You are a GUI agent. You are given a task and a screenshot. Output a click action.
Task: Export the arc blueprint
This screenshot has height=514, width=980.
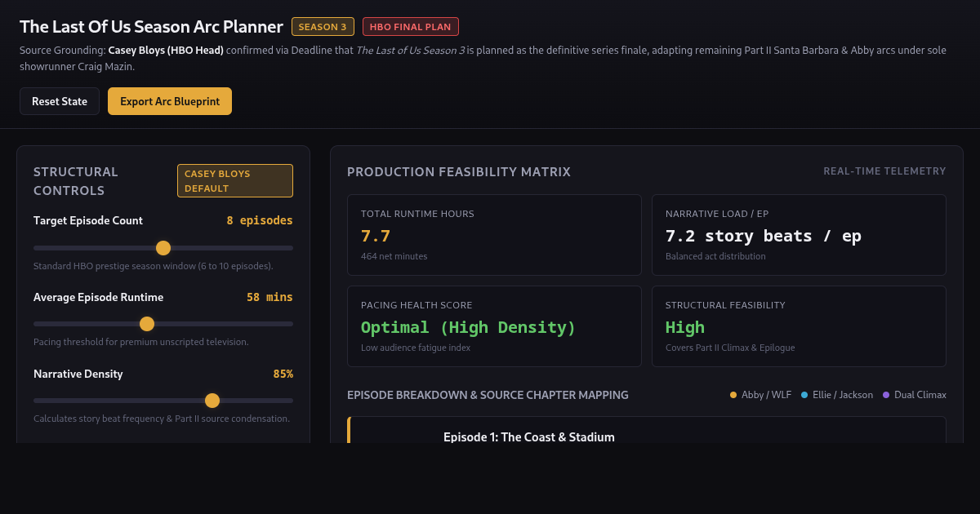click(x=170, y=101)
